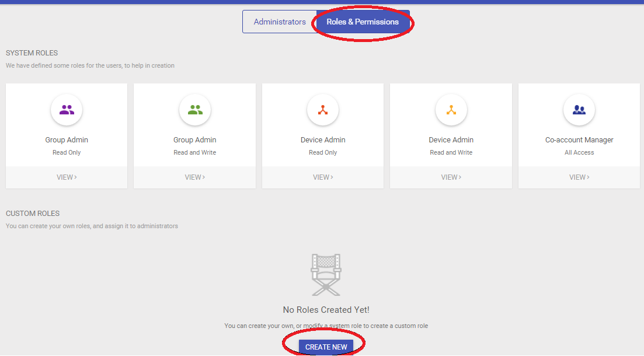Click 'Read and Write' label under orange Device Admin

tap(451, 152)
